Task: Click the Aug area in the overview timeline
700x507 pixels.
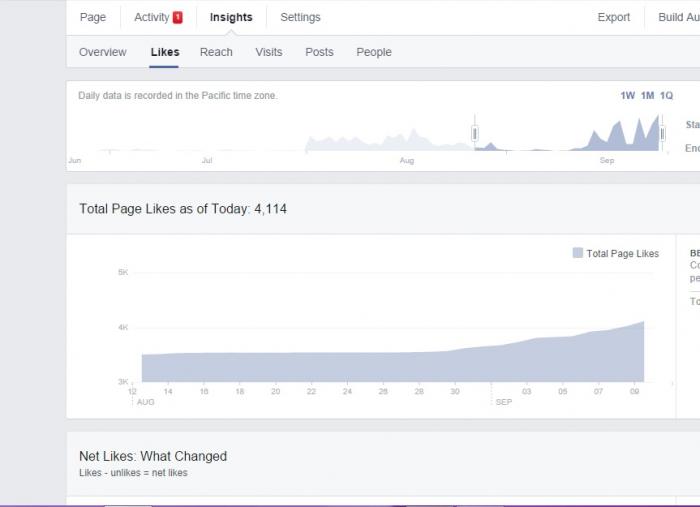Action: pos(407,160)
